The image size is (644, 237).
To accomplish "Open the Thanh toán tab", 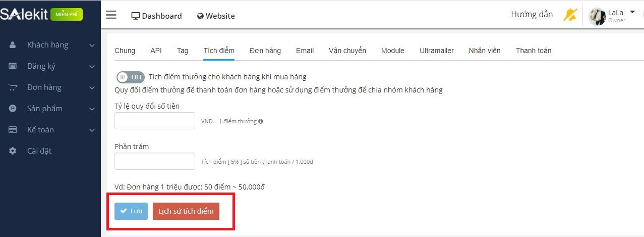I will [533, 51].
